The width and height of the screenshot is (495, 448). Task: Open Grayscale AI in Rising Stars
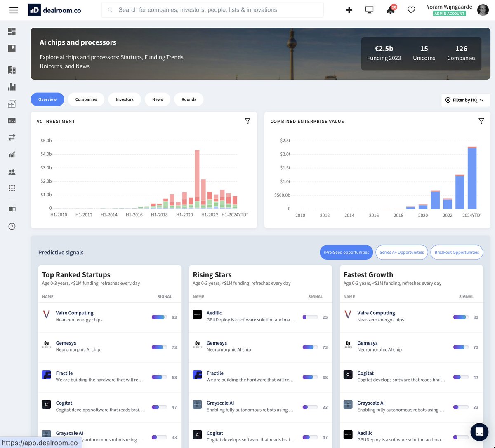point(220,403)
